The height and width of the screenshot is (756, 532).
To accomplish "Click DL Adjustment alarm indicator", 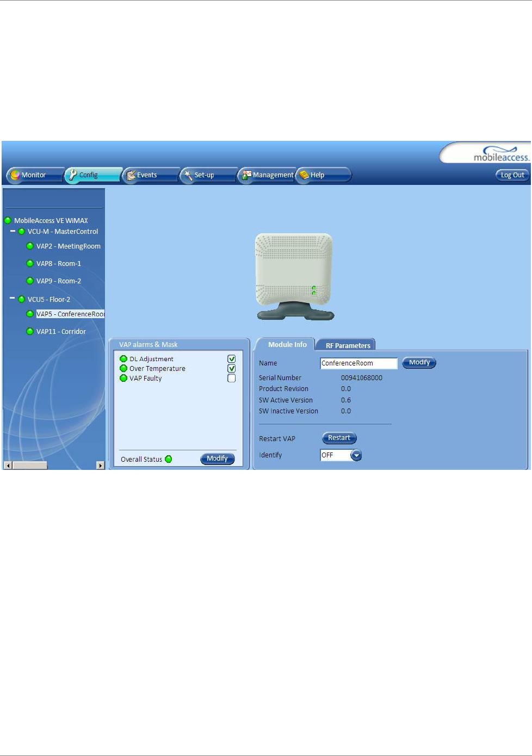I will click(x=123, y=359).
